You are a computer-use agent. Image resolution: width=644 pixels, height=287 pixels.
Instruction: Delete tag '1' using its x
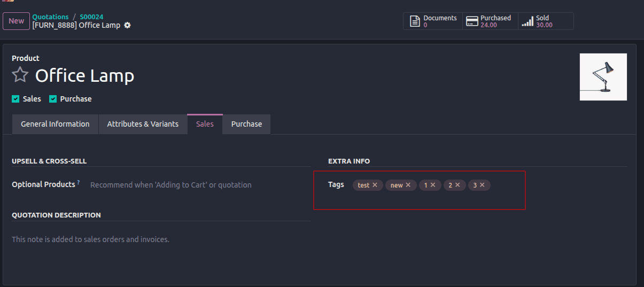(x=433, y=185)
